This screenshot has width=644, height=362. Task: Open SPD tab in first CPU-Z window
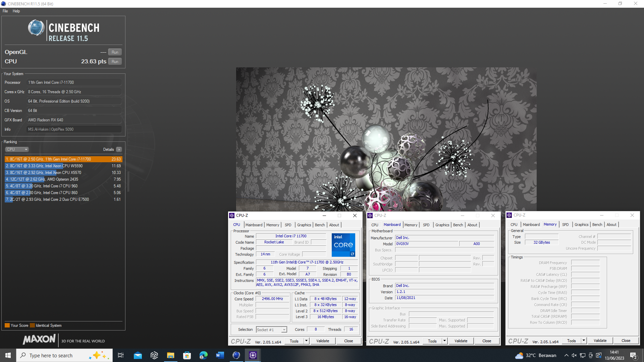(x=288, y=225)
